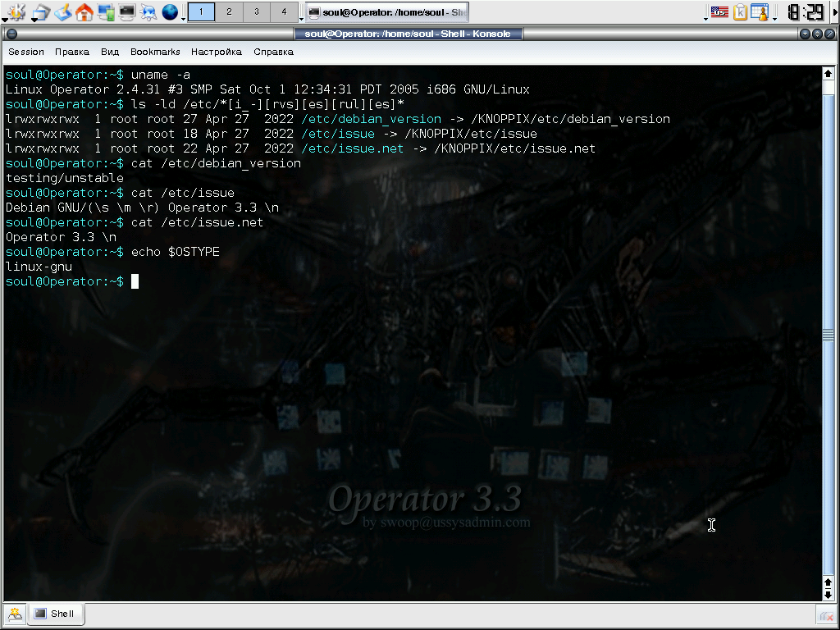Select the Shell session tab
This screenshot has height=630, width=840.
tap(55, 614)
